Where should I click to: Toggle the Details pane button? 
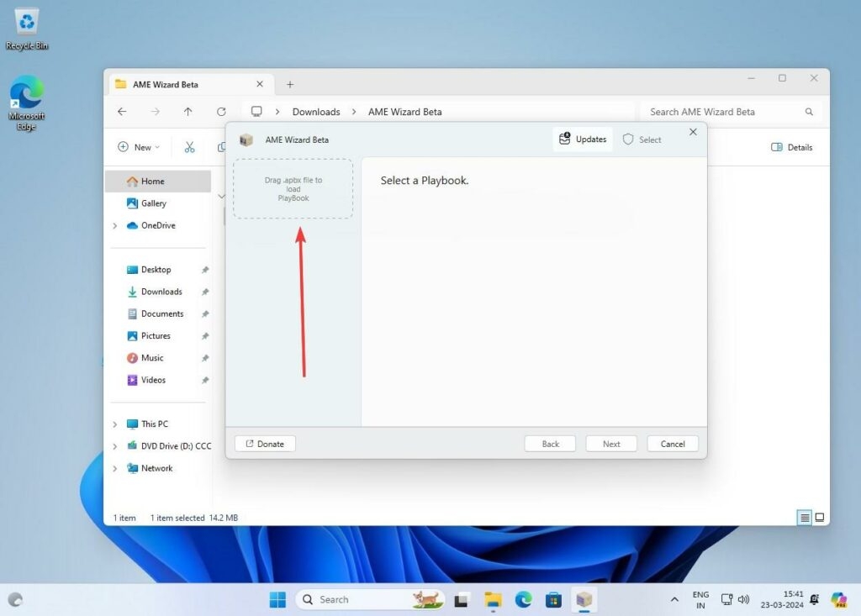(791, 147)
